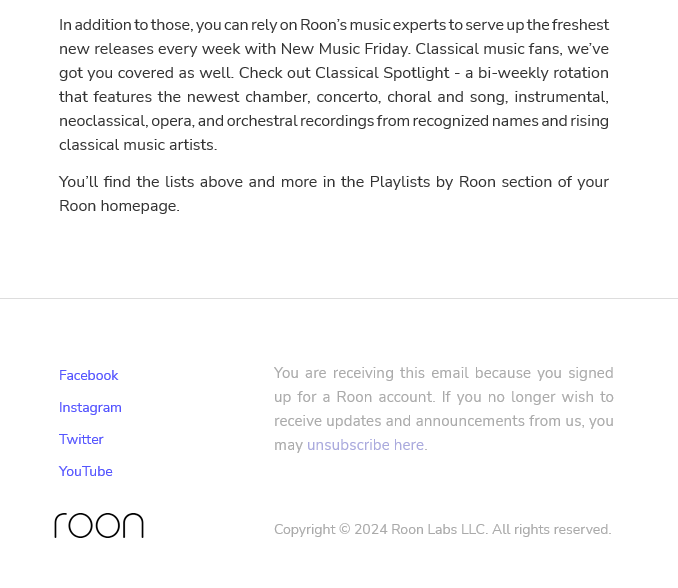
Task: Click 'All rights reserved.' text
Action: [552, 529]
